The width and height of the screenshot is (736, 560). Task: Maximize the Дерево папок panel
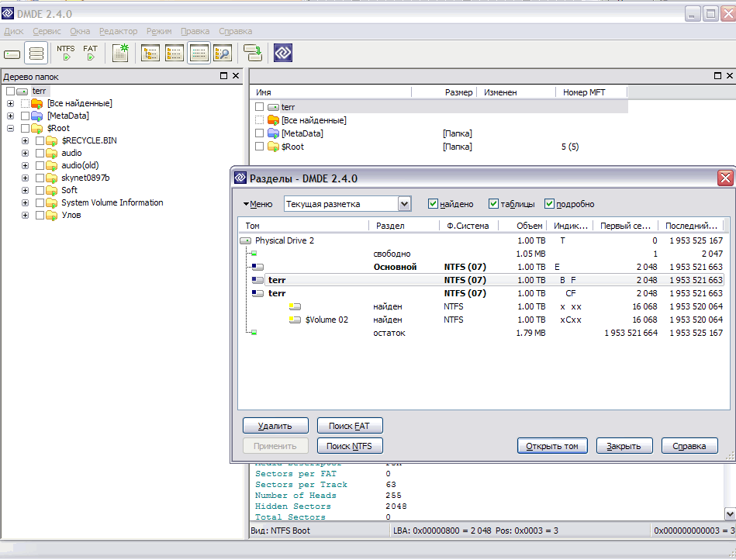coord(224,75)
